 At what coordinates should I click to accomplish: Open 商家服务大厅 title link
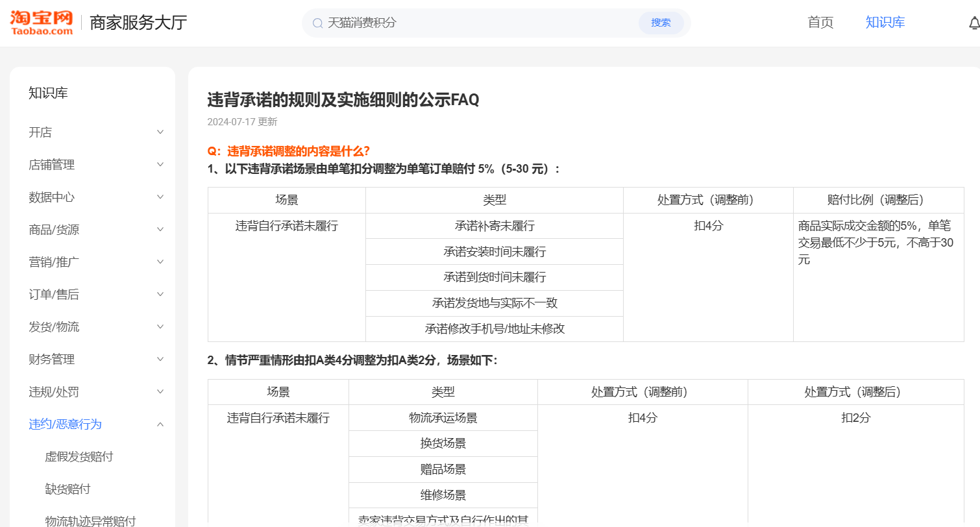click(x=138, y=23)
